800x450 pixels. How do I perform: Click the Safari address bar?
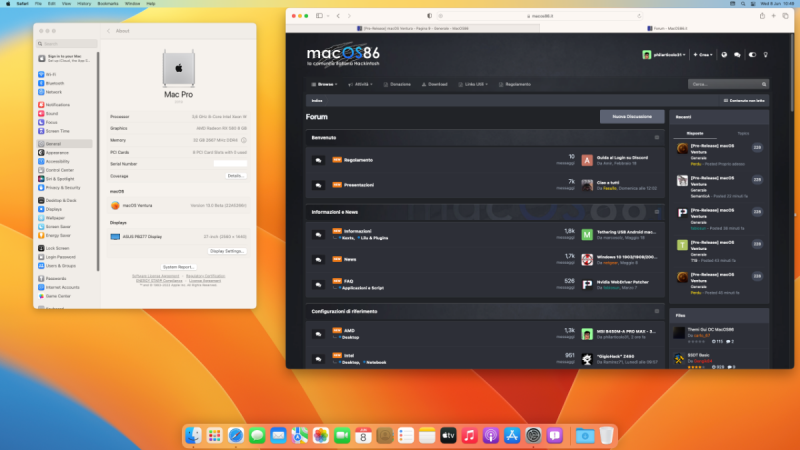tap(540, 16)
